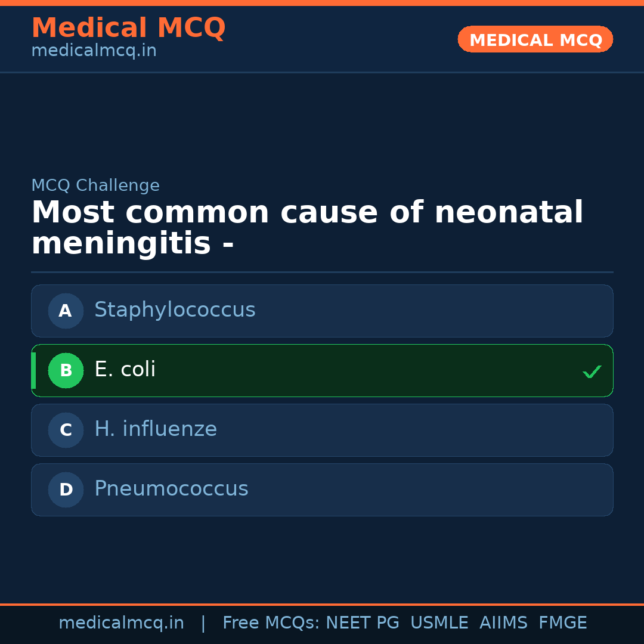Switch to the USMLE section
The image size is (644, 644).
pyautogui.click(x=439, y=622)
